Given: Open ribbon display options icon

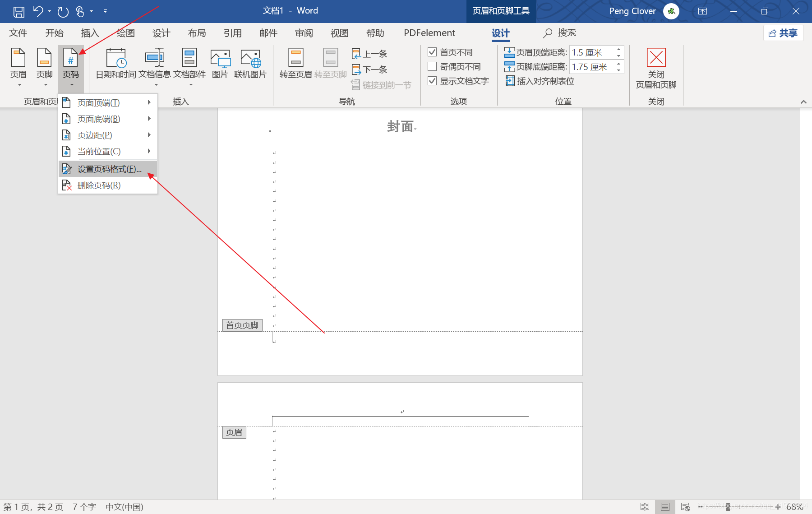Looking at the screenshot, I should (x=703, y=11).
